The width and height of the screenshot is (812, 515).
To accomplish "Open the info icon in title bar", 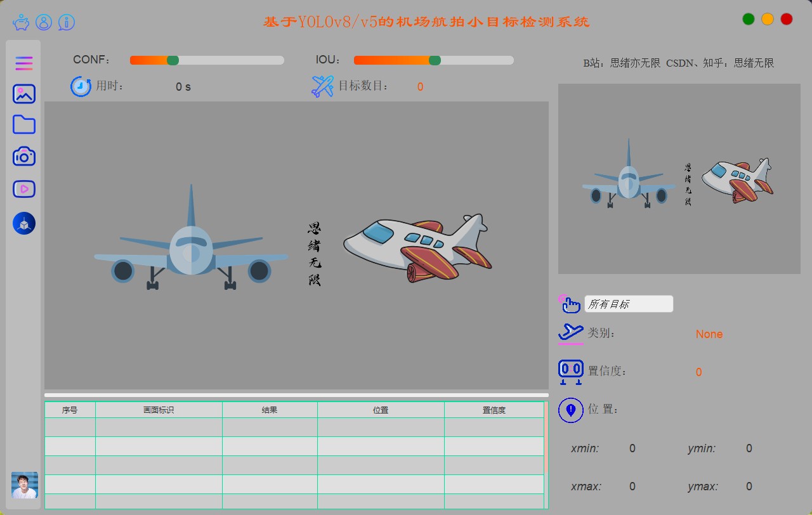I will point(67,22).
